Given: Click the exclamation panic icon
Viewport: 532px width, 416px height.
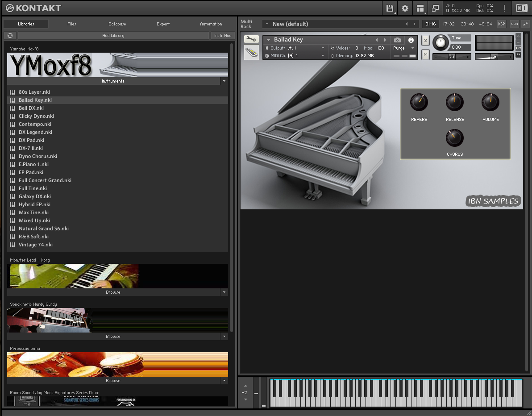Looking at the screenshot, I should pyautogui.click(x=504, y=8).
